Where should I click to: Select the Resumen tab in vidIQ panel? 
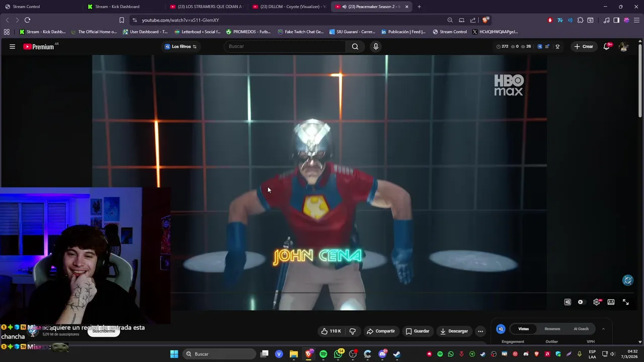click(x=552, y=329)
